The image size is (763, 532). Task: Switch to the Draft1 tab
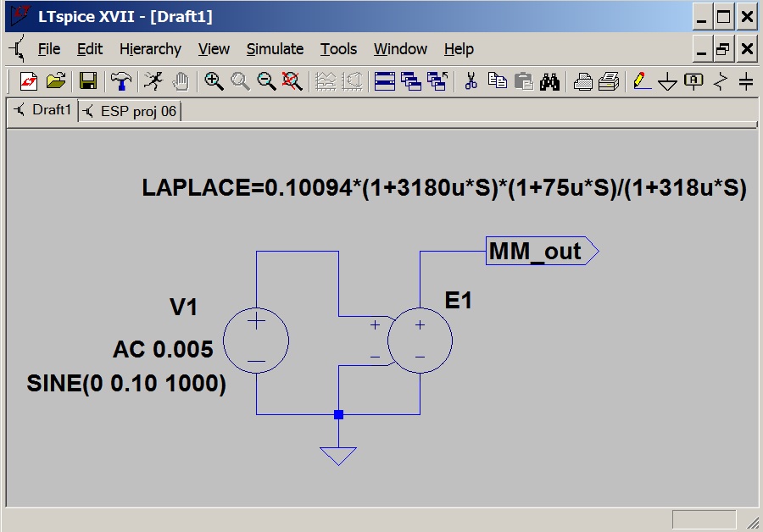tap(43, 110)
